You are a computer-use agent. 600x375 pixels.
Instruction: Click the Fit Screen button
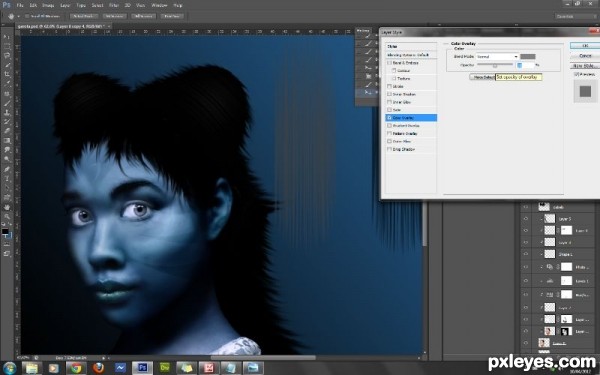[x=114, y=16]
